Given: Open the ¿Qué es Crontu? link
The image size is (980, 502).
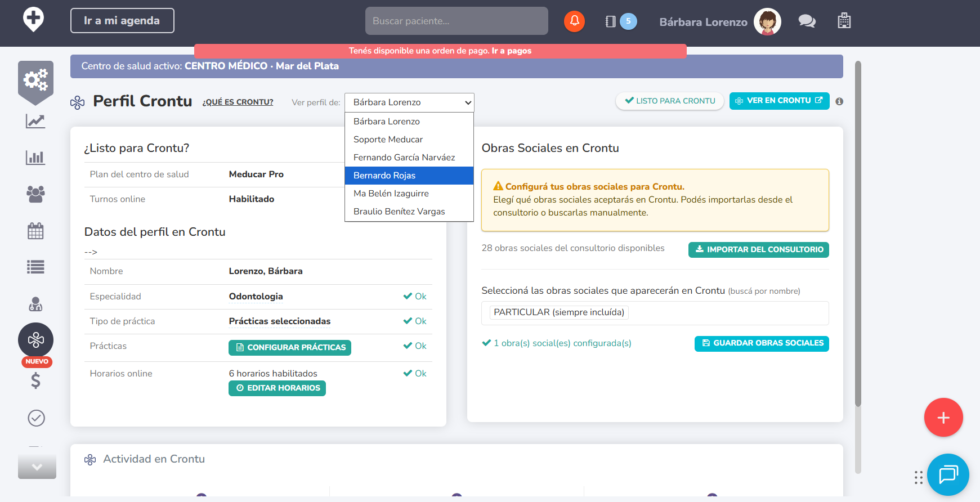Looking at the screenshot, I should [x=238, y=102].
